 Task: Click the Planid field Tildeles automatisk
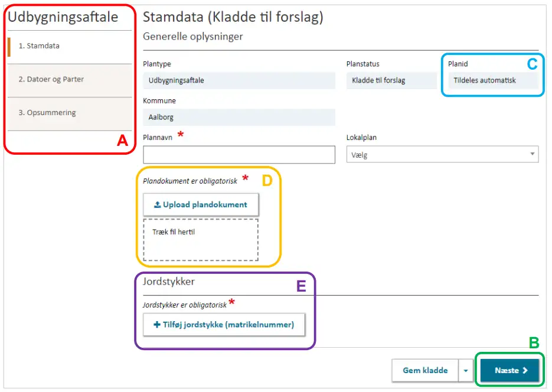[492, 80]
